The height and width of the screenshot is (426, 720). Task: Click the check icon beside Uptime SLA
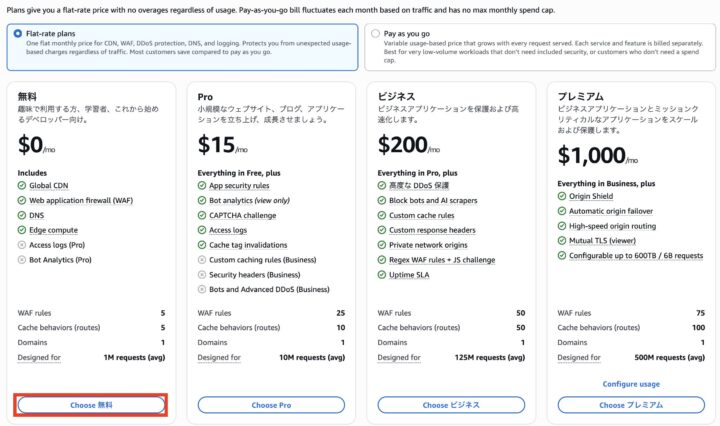(x=382, y=275)
